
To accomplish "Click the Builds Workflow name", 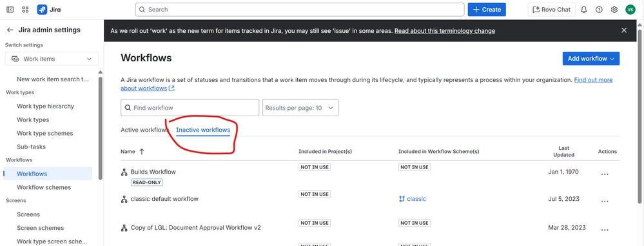I will click(x=153, y=172).
